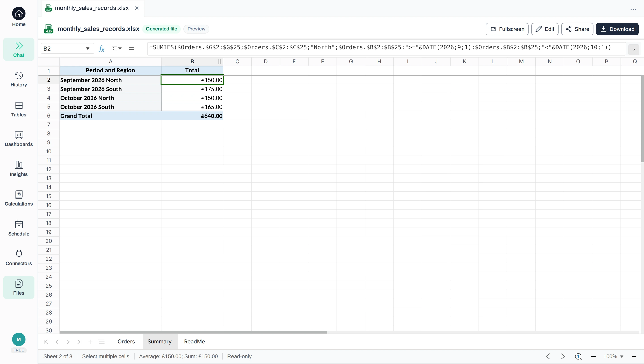The image size is (644, 364).
Task: Select the Grand Total £640.00 cell
Action: coord(192,116)
